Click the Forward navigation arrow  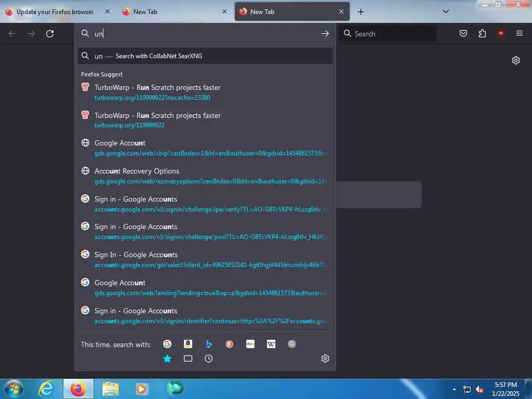[x=31, y=34]
